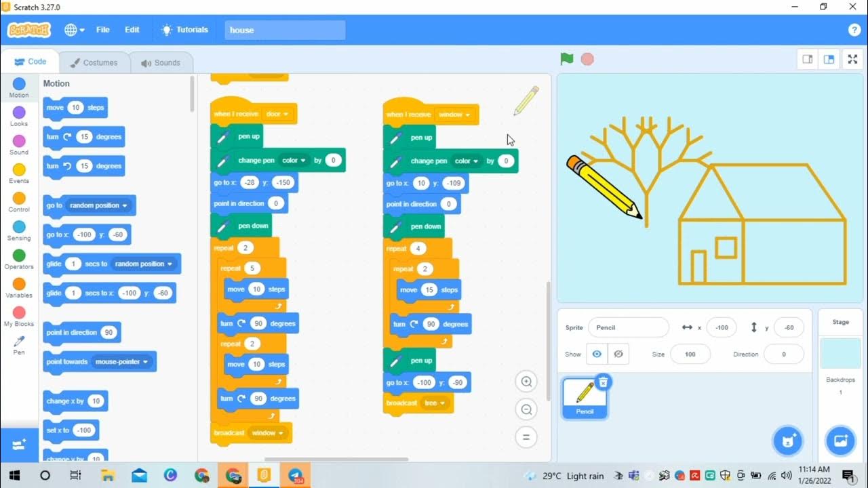
Task: Open random position dropdown in go to block
Action: tap(99, 205)
